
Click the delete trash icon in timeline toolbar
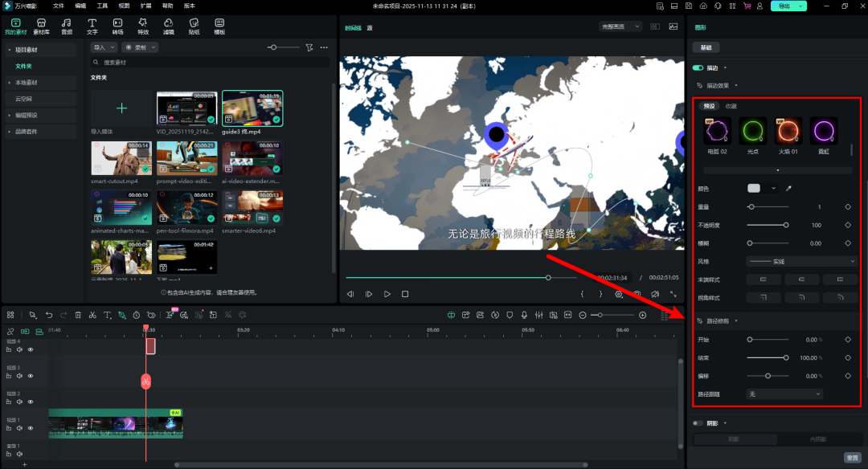pyautogui.click(x=78, y=315)
